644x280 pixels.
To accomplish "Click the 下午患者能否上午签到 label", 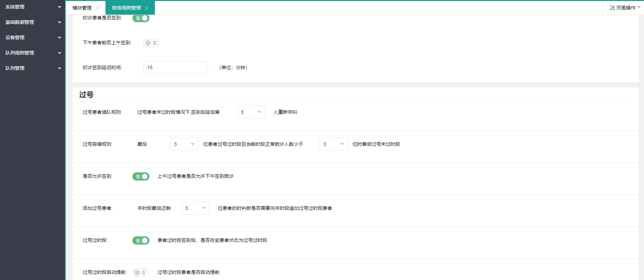I will 107,43.
